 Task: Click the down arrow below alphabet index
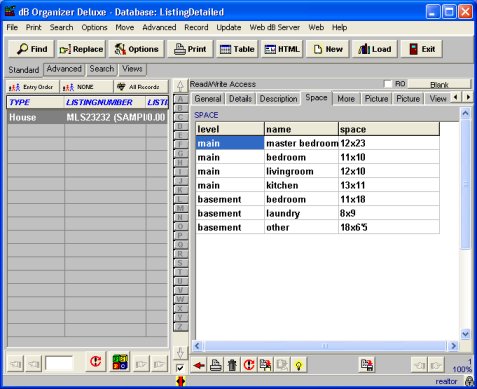[x=180, y=352]
